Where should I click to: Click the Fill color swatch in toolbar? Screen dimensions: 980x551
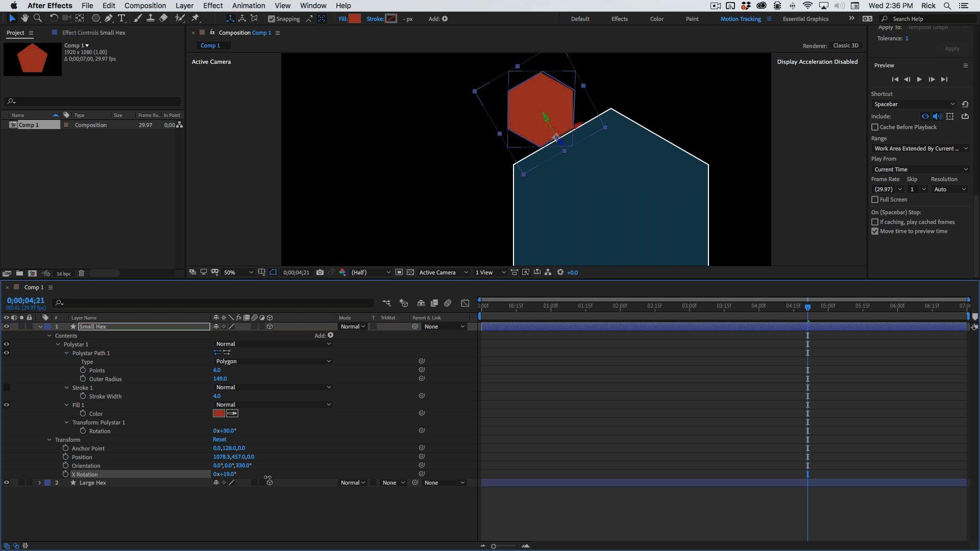point(355,19)
